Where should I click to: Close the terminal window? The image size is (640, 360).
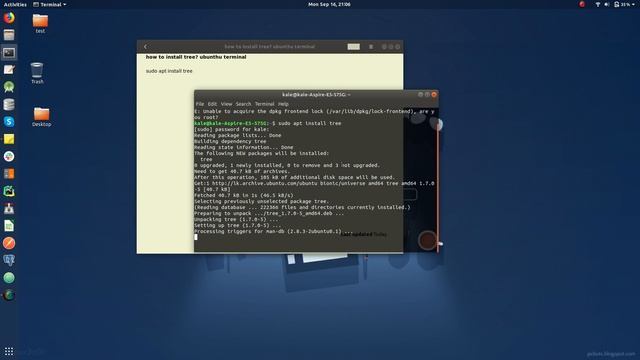(434, 94)
